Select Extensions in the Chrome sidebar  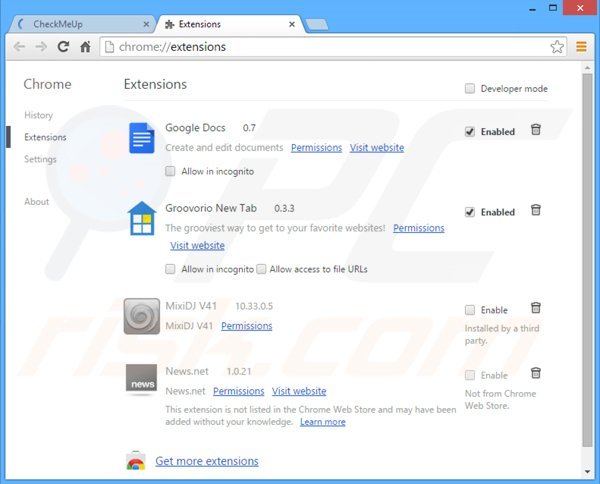pyautogui.click(x=45, y=137)
